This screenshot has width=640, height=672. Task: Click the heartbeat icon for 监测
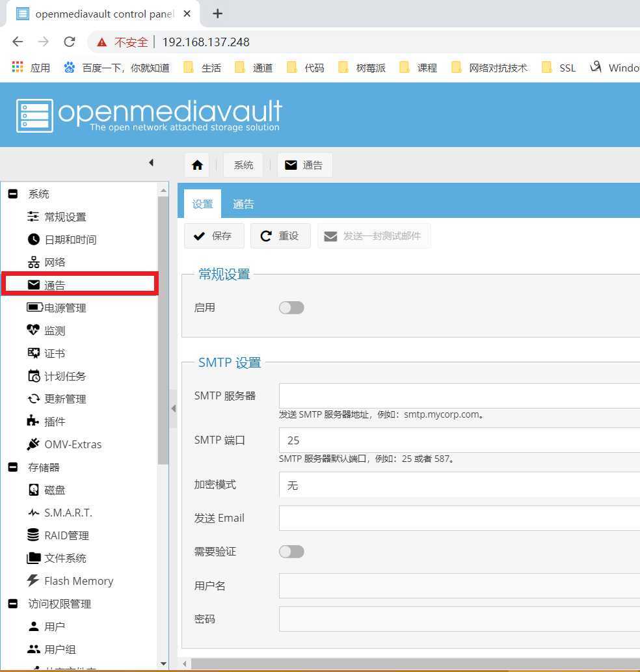click(33, 330)
